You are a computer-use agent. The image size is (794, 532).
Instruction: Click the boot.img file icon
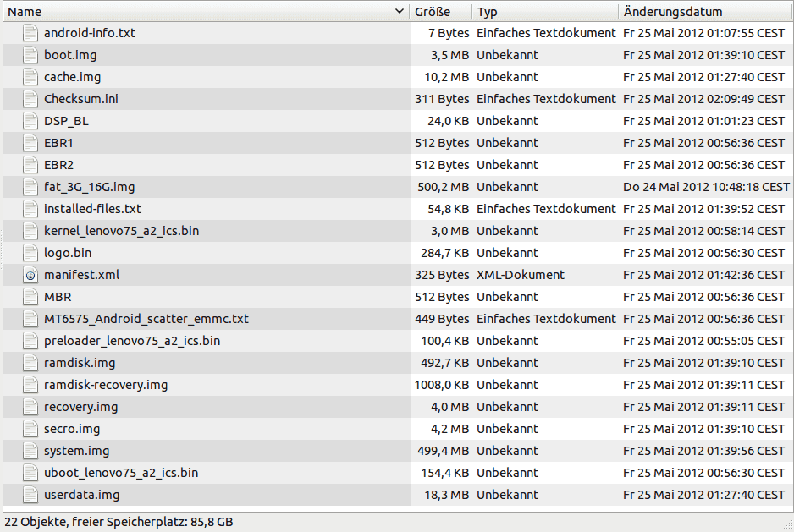point(30,55)
